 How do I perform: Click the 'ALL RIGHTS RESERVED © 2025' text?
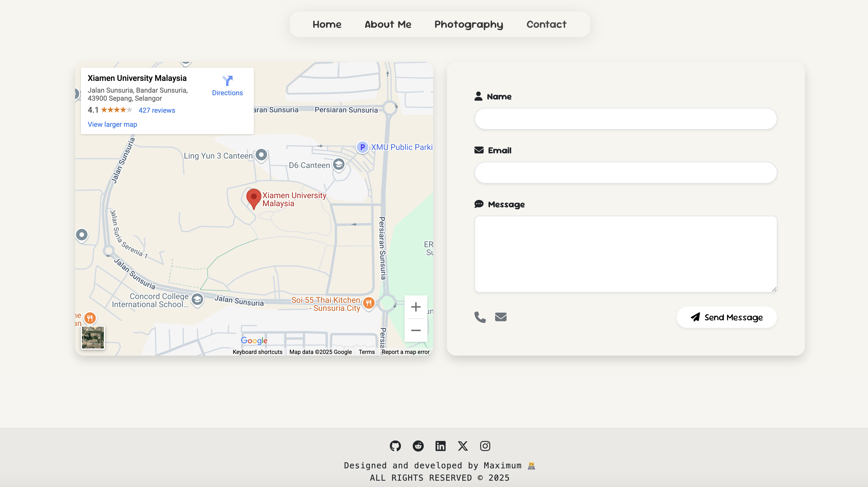pyautogui.click(x=440, y=478)
